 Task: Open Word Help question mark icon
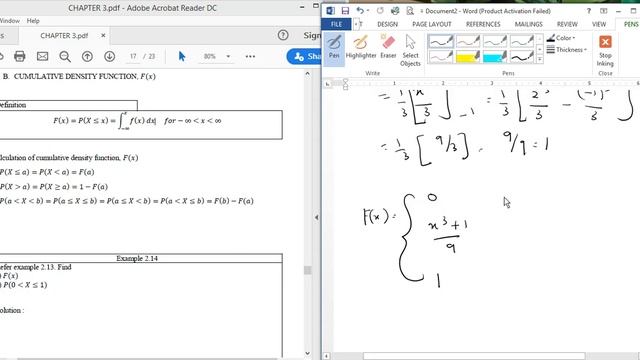[x=589, y=11]
